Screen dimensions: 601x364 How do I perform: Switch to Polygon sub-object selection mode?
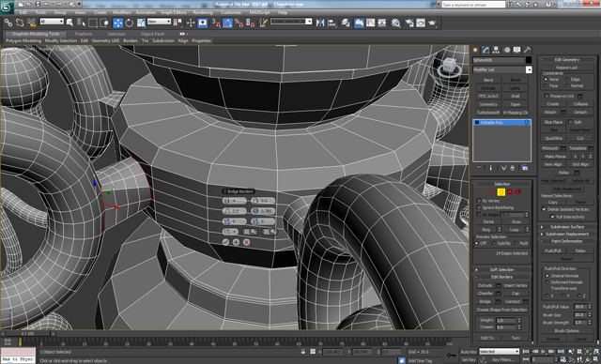510,191
